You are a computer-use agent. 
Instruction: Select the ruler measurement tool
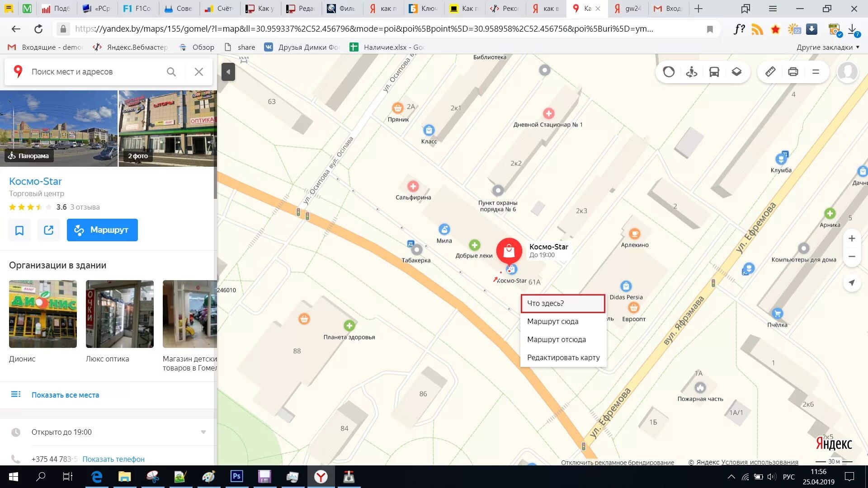point(770,72)
